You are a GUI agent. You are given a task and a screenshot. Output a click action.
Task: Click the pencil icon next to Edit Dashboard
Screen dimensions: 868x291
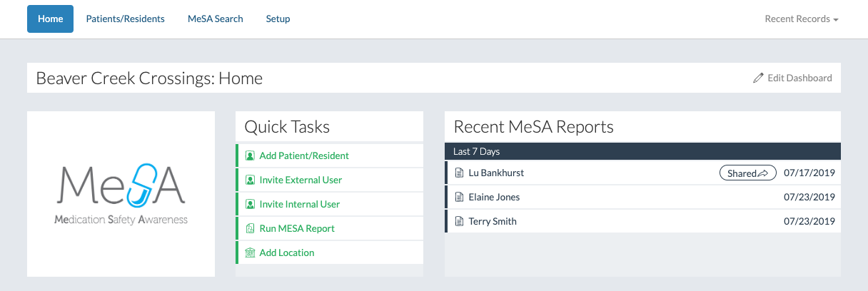(x=758, y=78)
